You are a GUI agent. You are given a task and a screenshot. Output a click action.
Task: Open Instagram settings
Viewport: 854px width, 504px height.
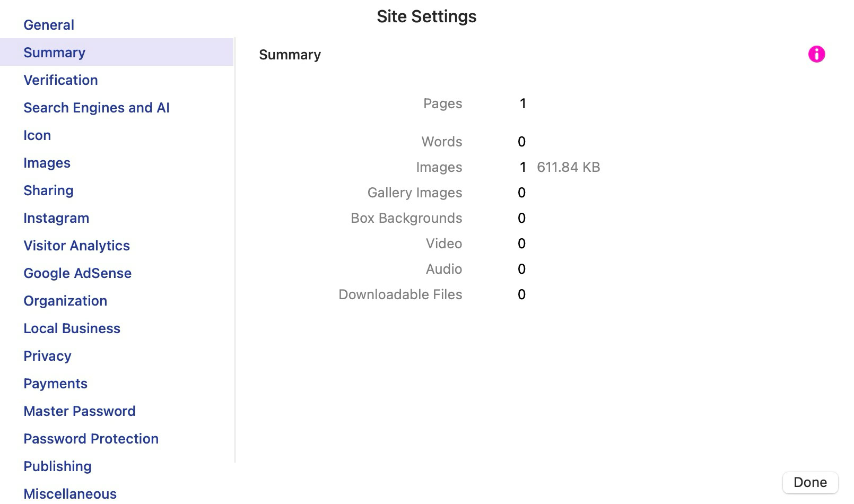(56, 218)
